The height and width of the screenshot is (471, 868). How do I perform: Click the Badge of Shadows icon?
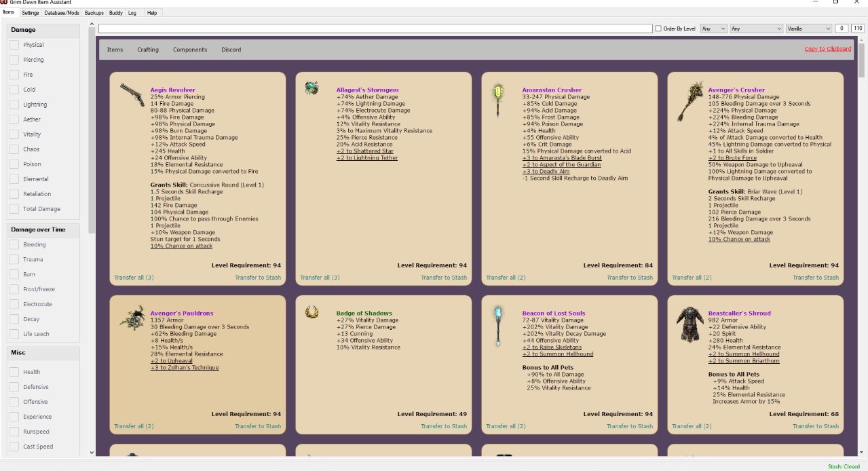312,312
